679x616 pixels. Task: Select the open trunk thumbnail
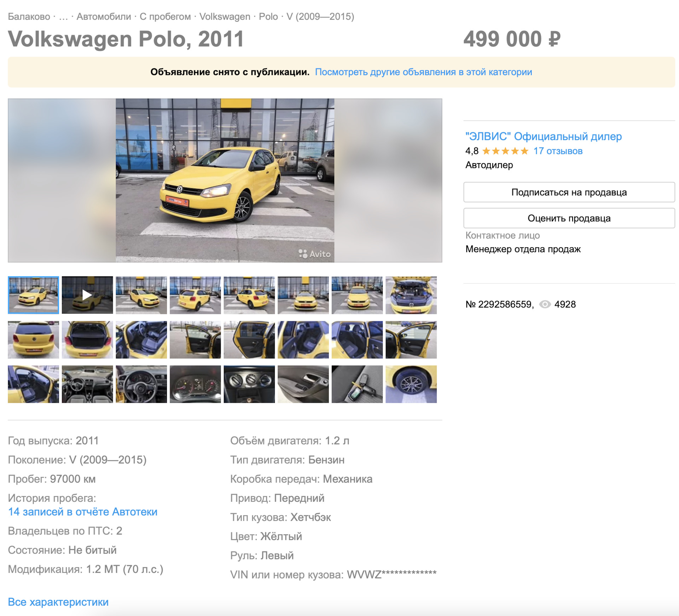pyautogui.click(x=87, y=340)
